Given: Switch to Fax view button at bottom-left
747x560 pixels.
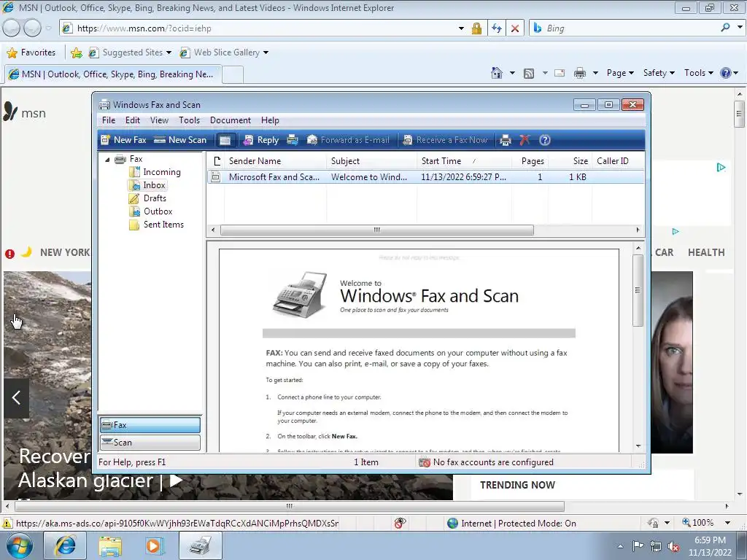Looking at the screenshot, I should click(150, 425).
